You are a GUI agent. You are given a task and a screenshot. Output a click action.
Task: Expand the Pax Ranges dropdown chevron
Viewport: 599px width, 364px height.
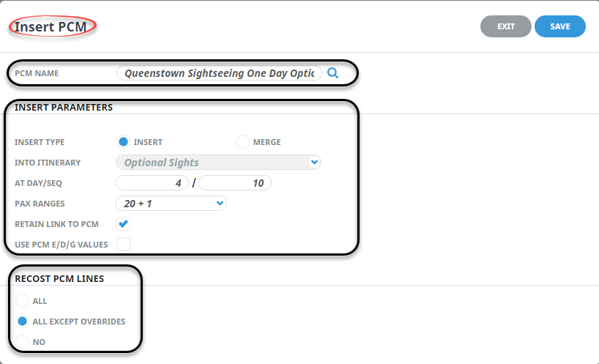pos(220,203)
